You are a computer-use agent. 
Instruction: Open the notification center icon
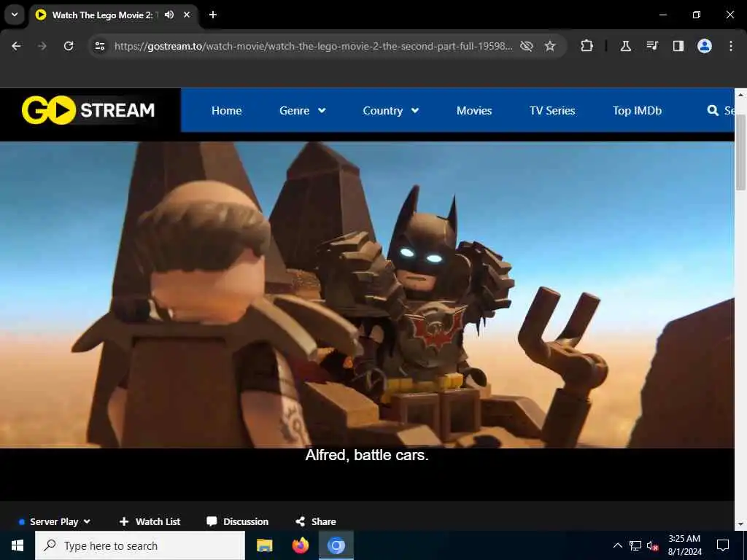point(723,545)
